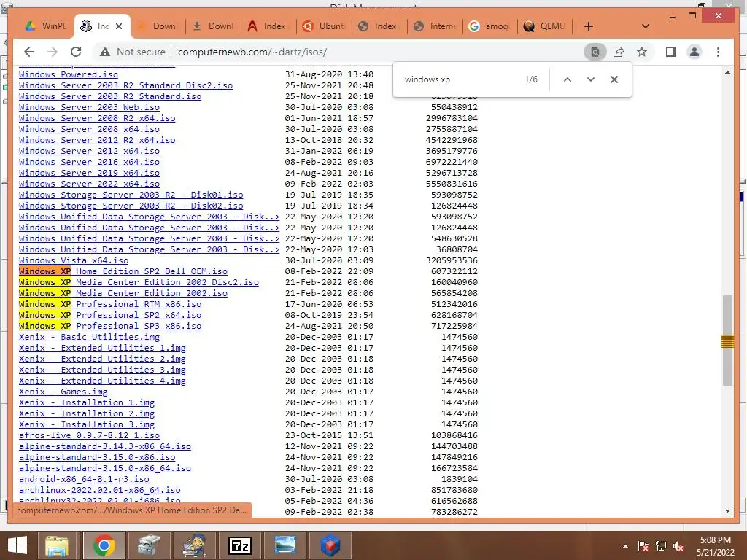Click Windows XP Media Center Edition 2002 Disc2.iso
This screenshot has width=747, height=560.
click(x=139, y=282)
